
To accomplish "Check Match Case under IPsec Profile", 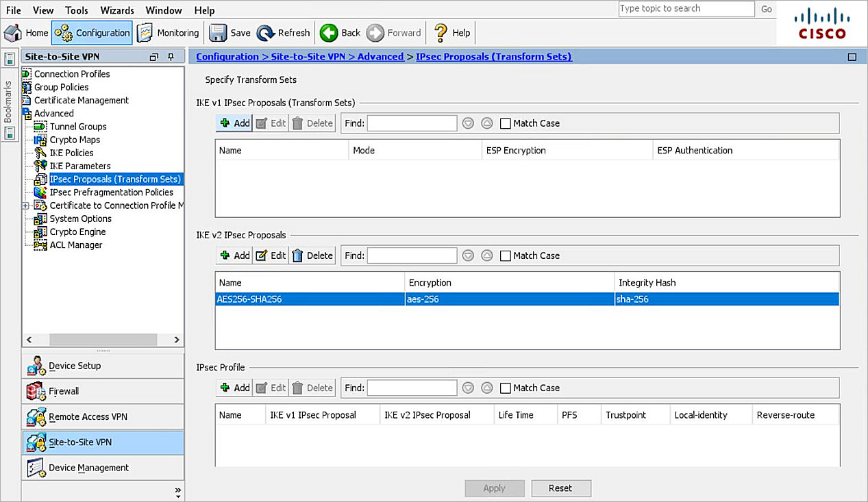I will (x=506, y=388).
